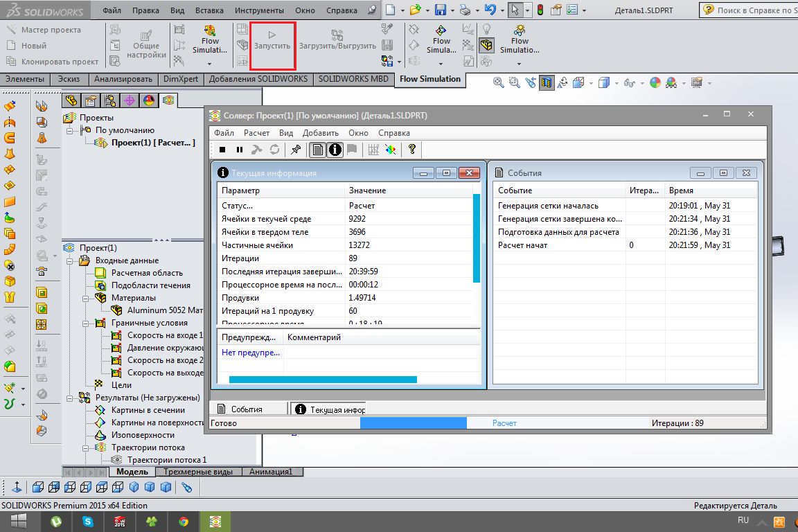Open the SOLIDWORKS MBD tab

click(353, 79)
